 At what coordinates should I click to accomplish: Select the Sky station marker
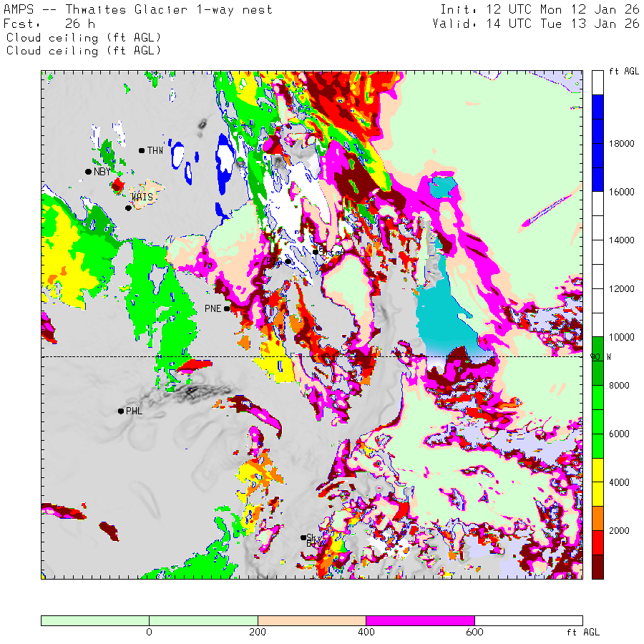(x=303, y=537)
